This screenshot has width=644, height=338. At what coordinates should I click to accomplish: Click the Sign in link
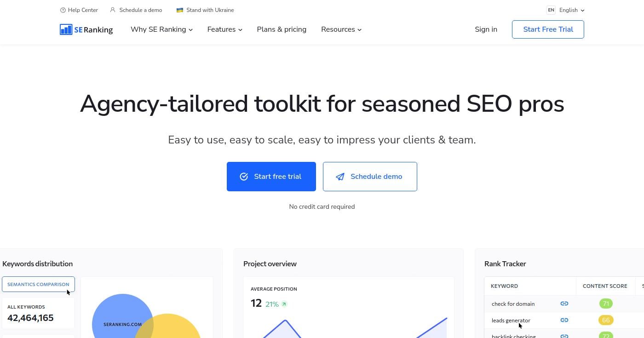[x=486, y=29]
